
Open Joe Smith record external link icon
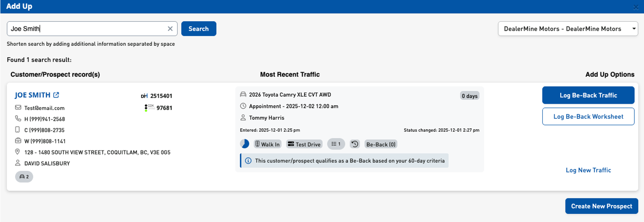(56, 95)
